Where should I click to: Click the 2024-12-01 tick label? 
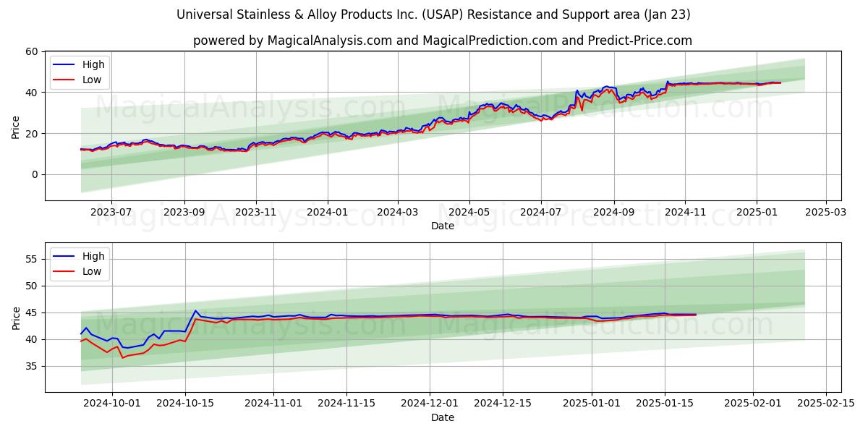click(430, 404)
